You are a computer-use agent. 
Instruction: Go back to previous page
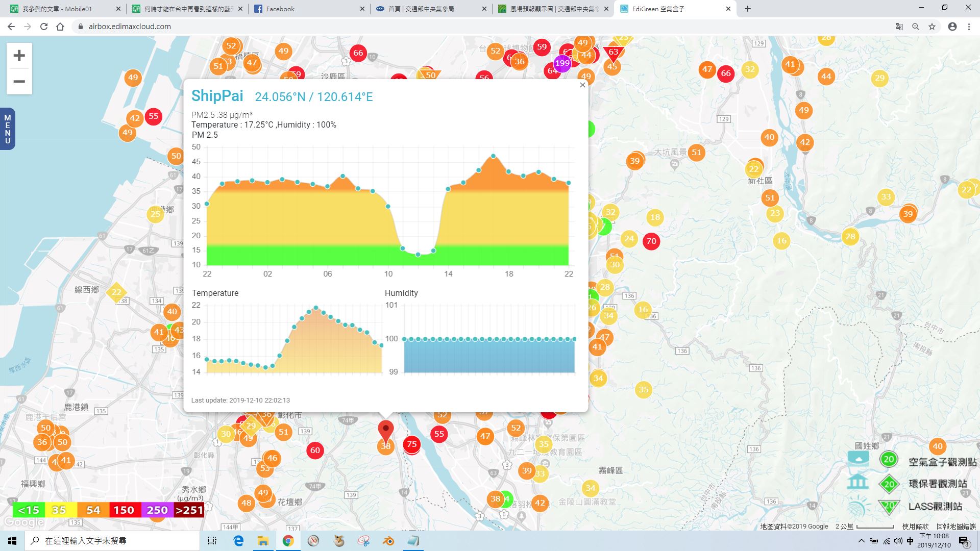11,27
